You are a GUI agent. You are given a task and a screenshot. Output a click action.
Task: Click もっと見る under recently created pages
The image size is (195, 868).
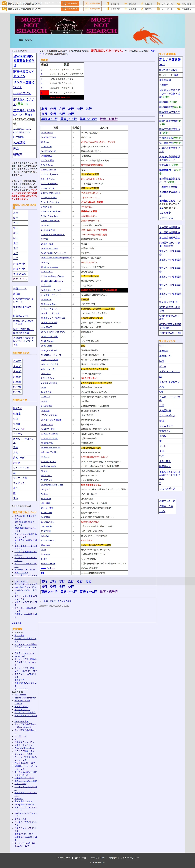[x=17, y=623]
